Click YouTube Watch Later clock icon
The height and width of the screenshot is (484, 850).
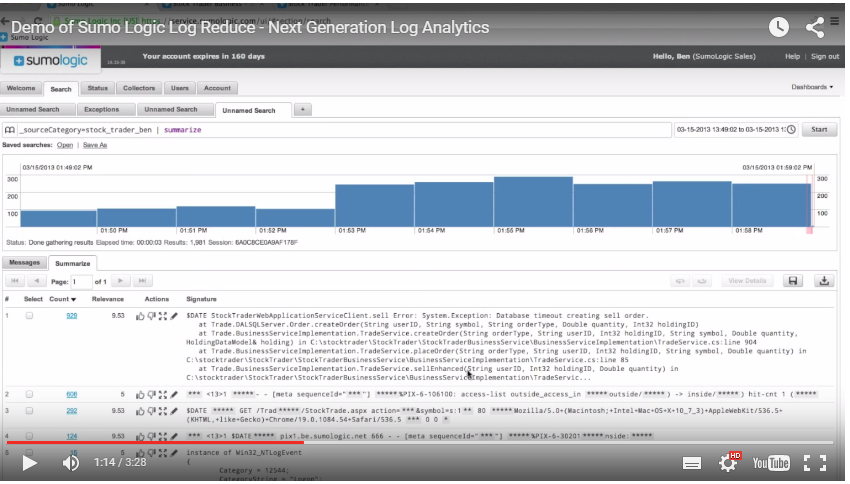click(779, 27)
